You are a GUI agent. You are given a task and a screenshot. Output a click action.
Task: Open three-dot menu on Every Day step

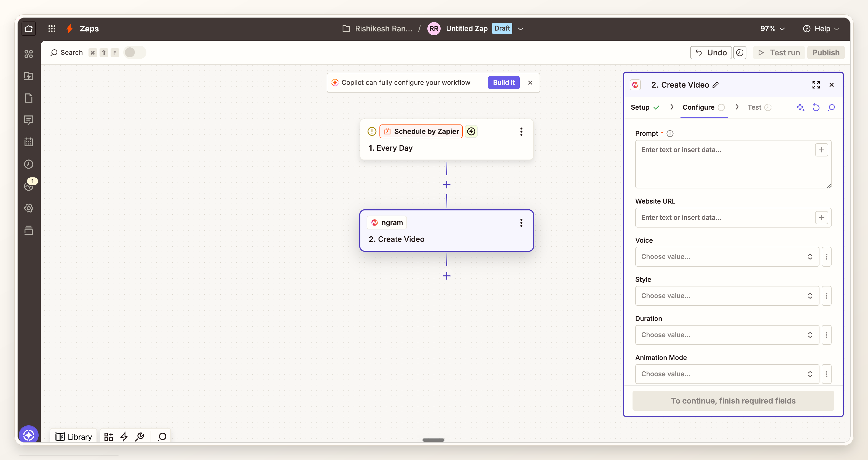pos(521,132)
